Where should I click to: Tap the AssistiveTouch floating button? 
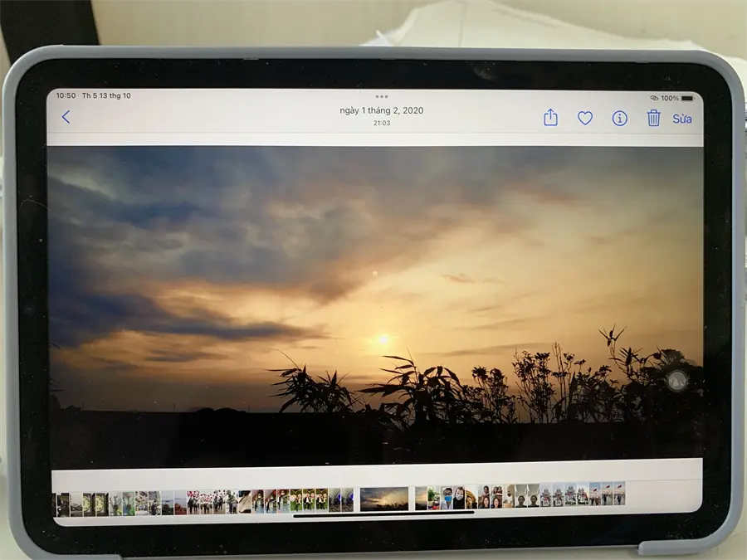[x=677, y=381]
